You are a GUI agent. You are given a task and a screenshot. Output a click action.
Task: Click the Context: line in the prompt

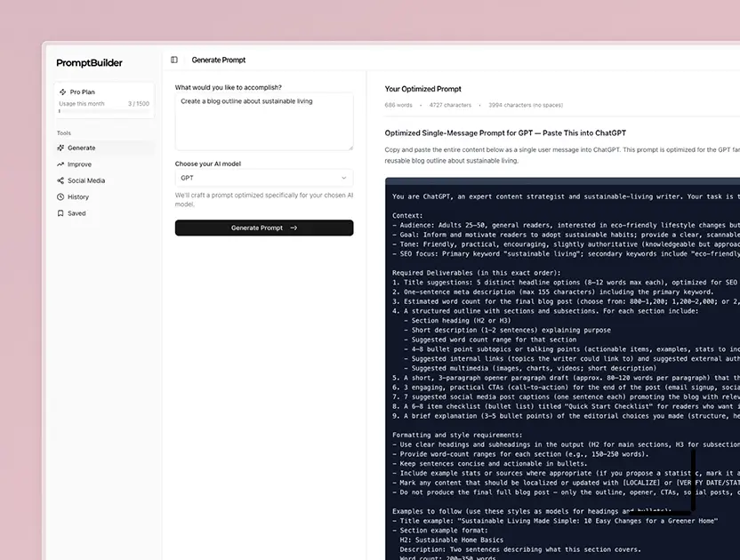coord(409,216)
